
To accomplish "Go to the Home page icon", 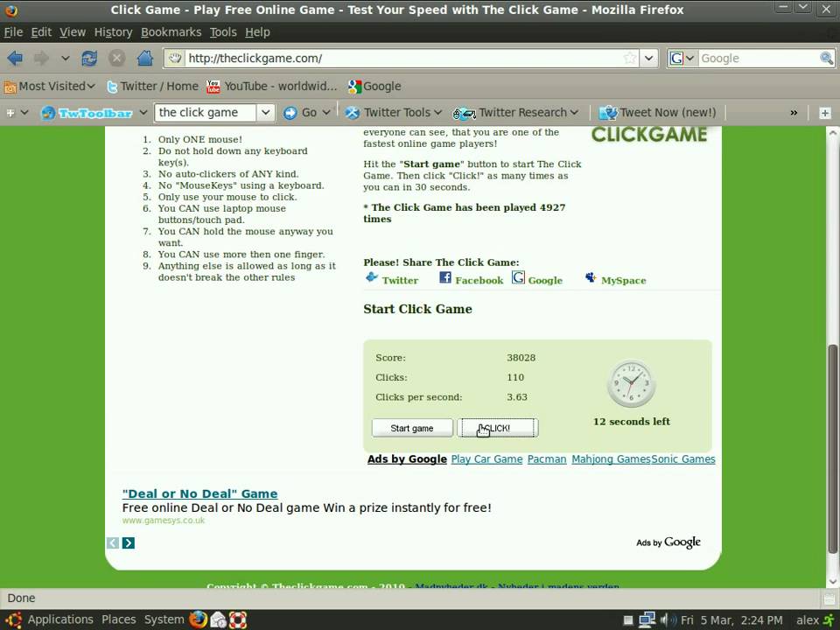I will 144,58.
